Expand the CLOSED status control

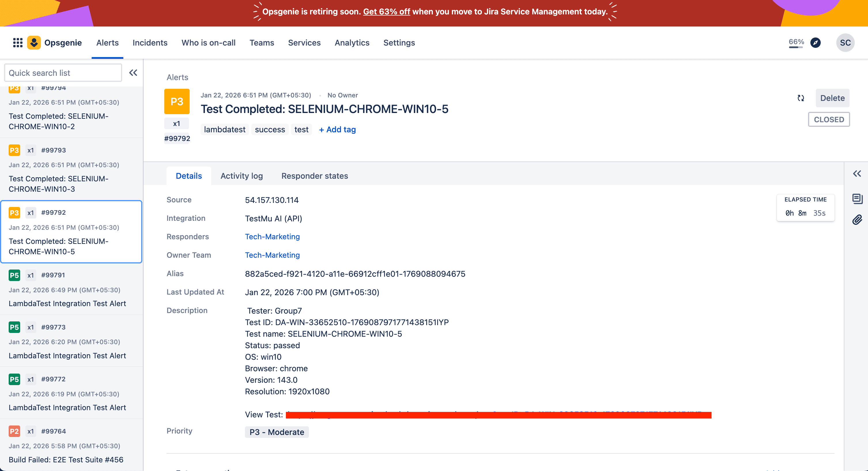pyautogui.click(x=829, y=119)
